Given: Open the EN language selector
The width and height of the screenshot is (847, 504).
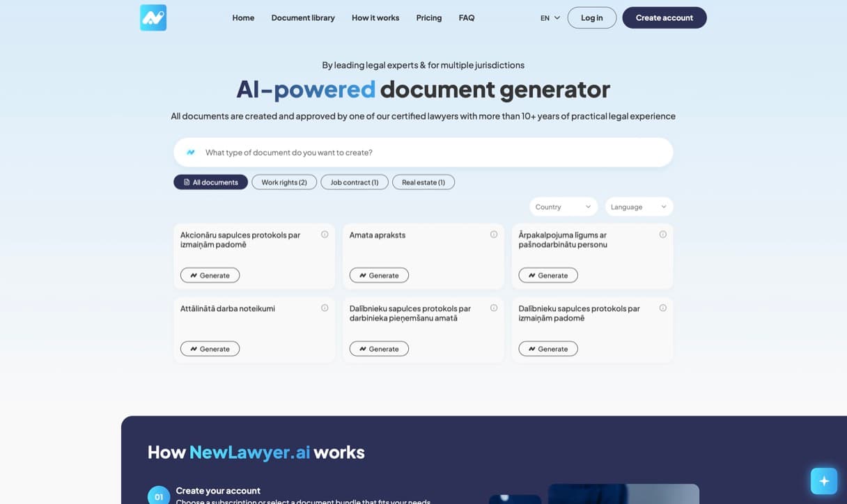Looking at the screenshot, I should (550, 18).
